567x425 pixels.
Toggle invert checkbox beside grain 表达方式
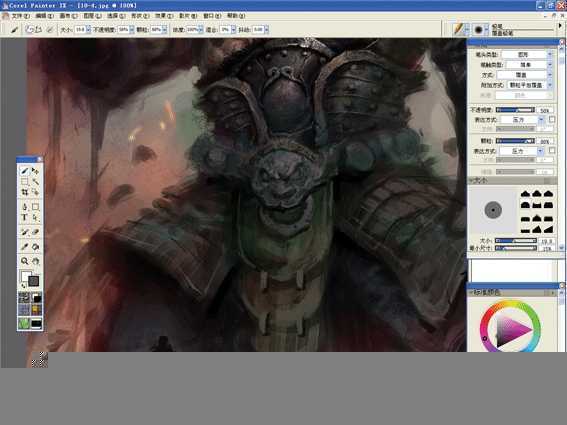(x=552, y=150)
